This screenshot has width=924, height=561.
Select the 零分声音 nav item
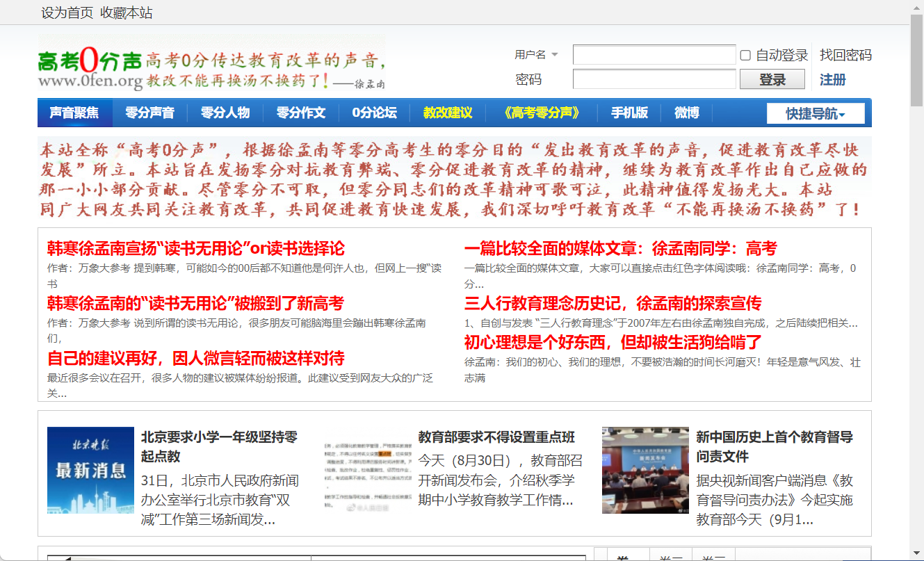coord(149,113)
